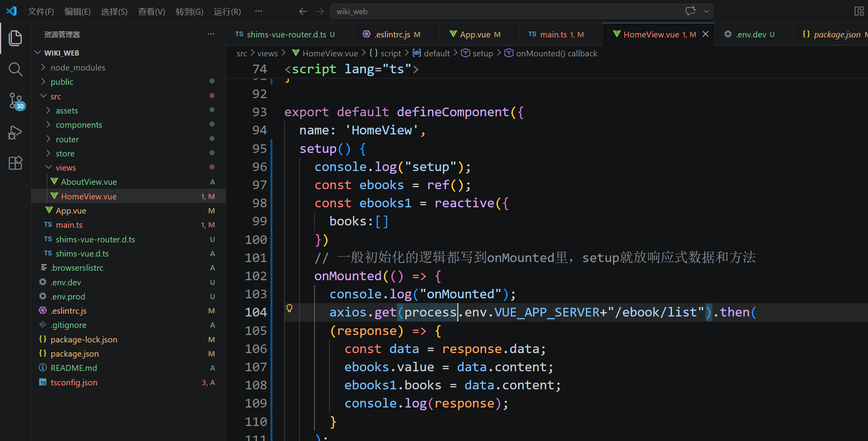868x441 pixels.
Task: Expand the router folder
Action: (128, 139)
